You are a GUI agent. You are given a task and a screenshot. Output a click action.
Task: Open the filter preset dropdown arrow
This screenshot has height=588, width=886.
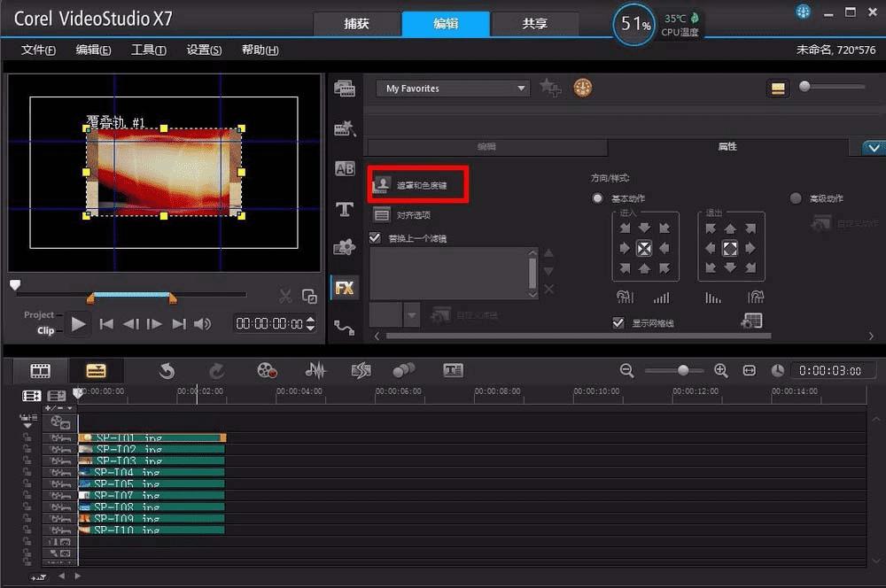click(411, 313)
